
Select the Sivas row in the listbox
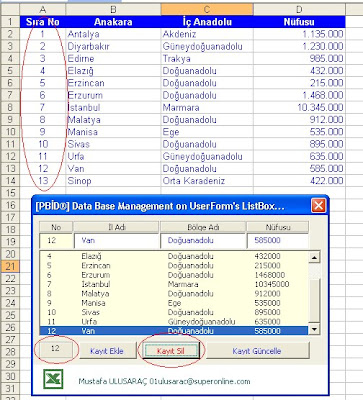pyautogui.click(x=174, y=312)
